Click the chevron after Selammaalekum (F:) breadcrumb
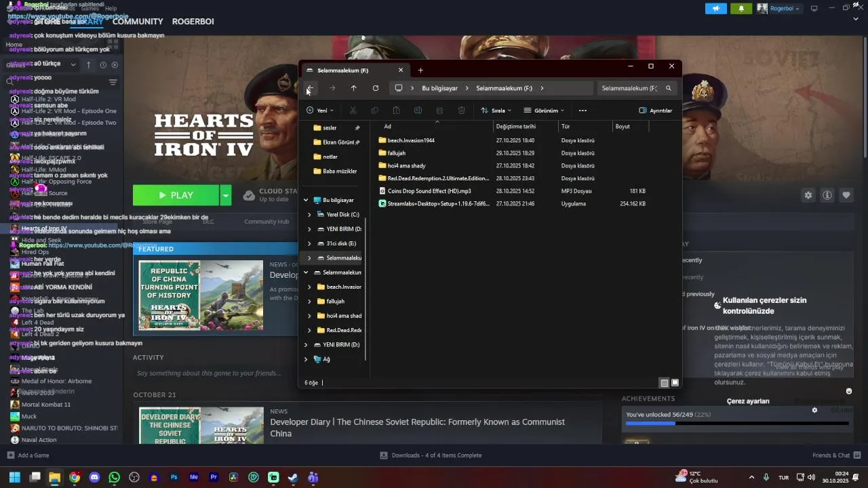This screenshot has height=488, width=868. [542, 88]
